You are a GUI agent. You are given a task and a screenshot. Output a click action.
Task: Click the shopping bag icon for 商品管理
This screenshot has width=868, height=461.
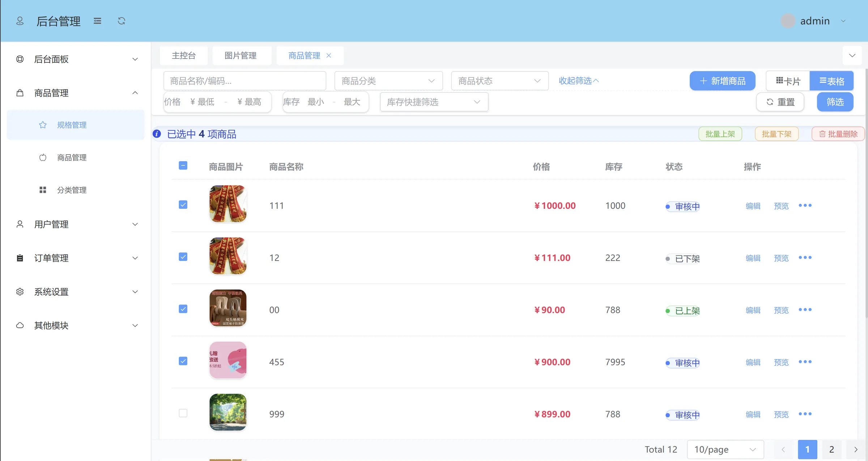click(20, 93)
